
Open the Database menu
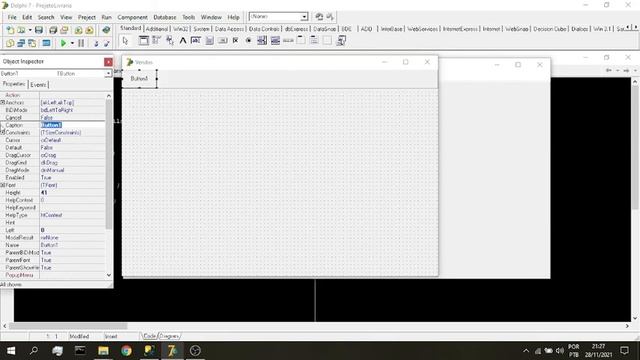[165, 17]
